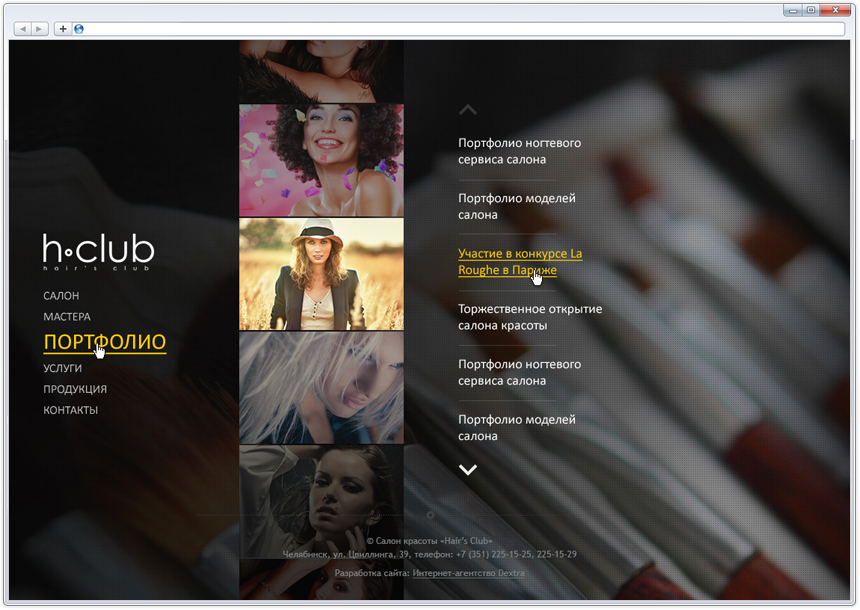The height and width of the screenshot is (610, 860).
Task: Open the МАСТЕРА menu section
Action: pos(67,317)
